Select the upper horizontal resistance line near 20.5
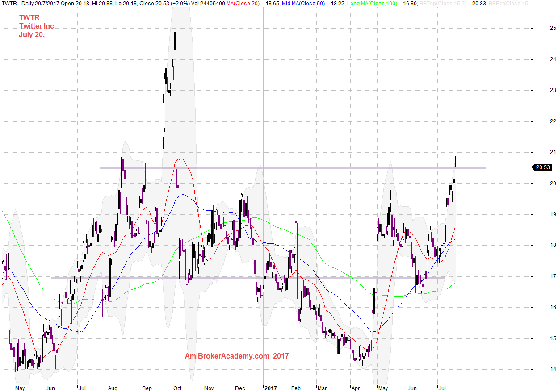 [292, 168]
